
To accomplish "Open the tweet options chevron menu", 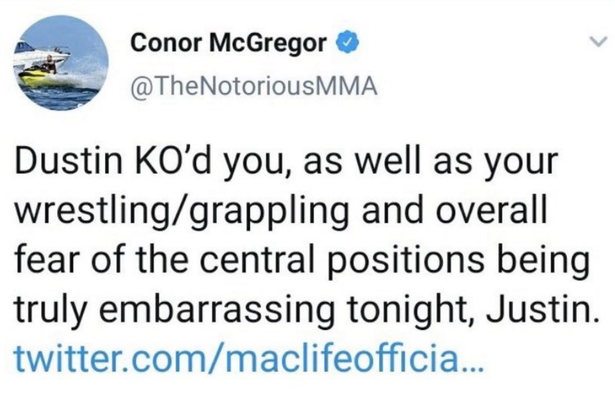I will tap(599, 41).
